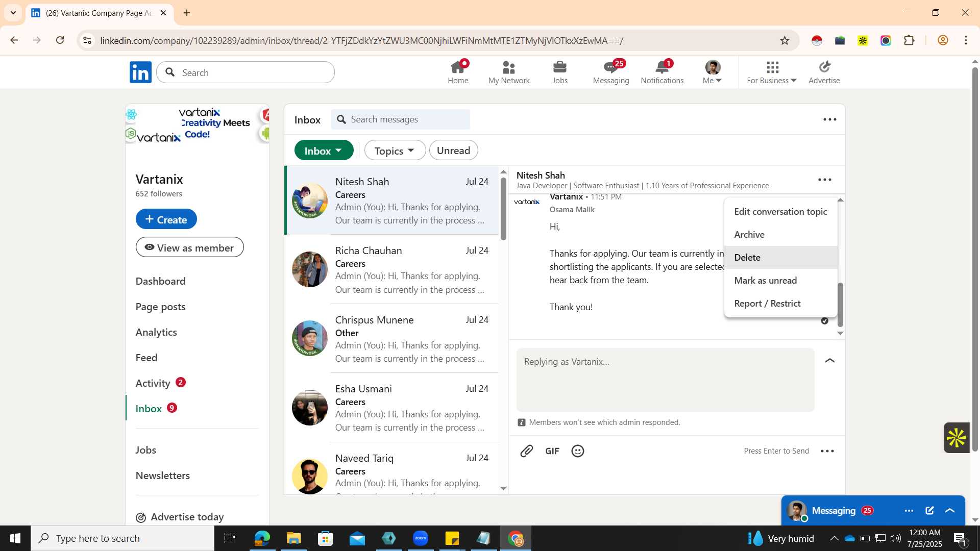This screenshot has height=551, width=980.
Task: Open the Chrome three-dot menu
Action: [x=966, y=40]
